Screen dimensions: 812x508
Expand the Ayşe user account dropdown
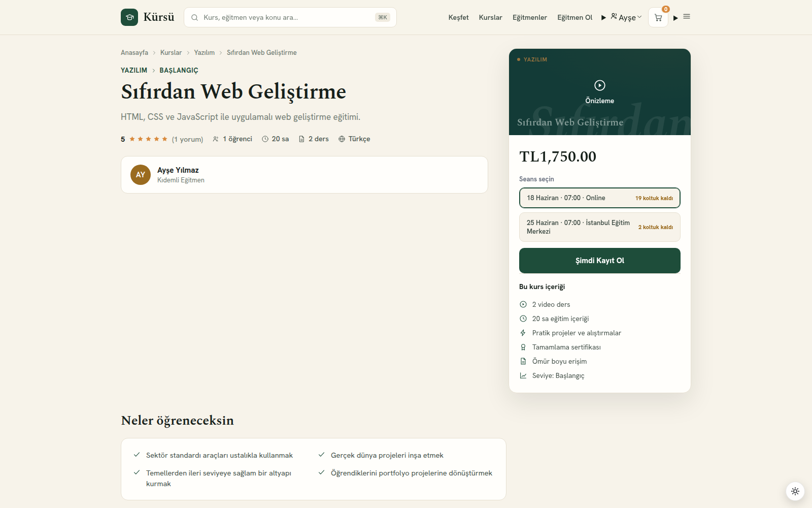click(626, 17)
